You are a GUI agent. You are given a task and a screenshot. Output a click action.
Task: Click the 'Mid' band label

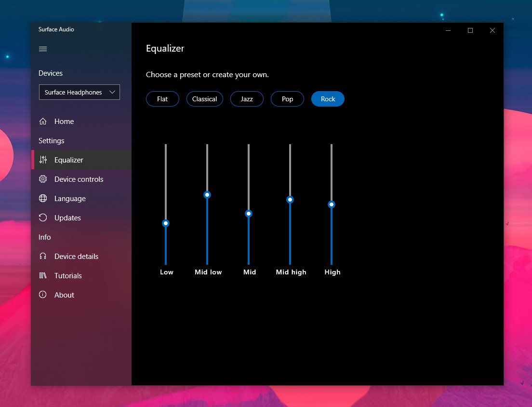coord(250,272)
